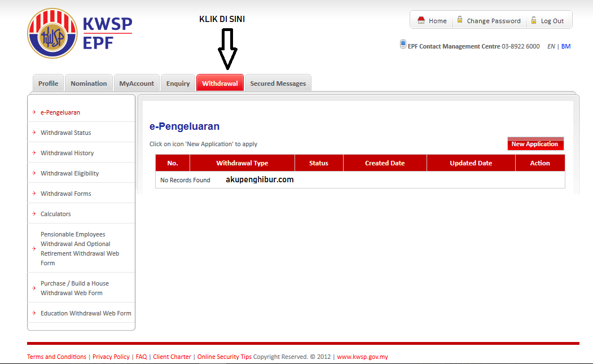Click the padlock icon beside Change Password
This screenshot has width=593, height=364.
(460, 20)
